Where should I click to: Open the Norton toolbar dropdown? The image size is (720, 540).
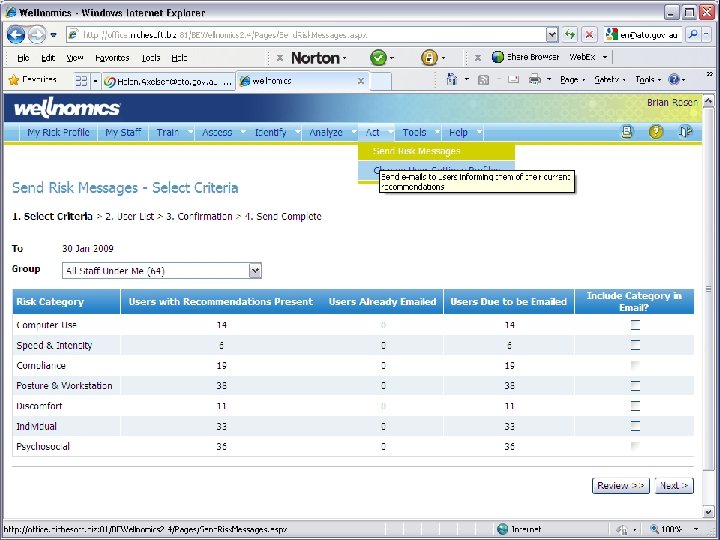click(345, 58)
